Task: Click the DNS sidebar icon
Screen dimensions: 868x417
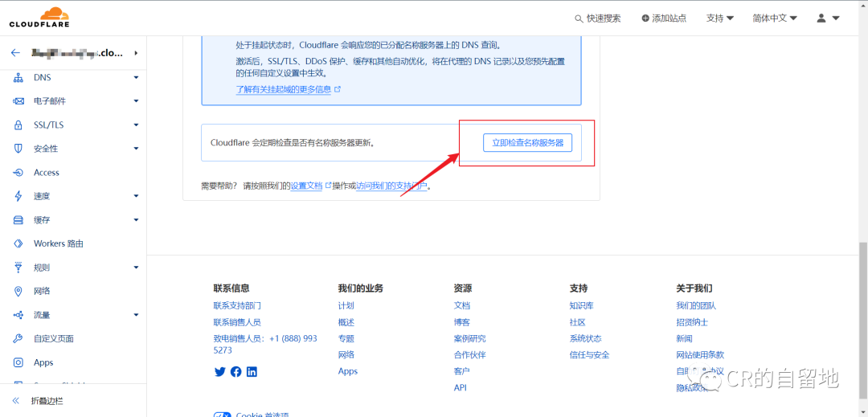Action: [18, 78]
